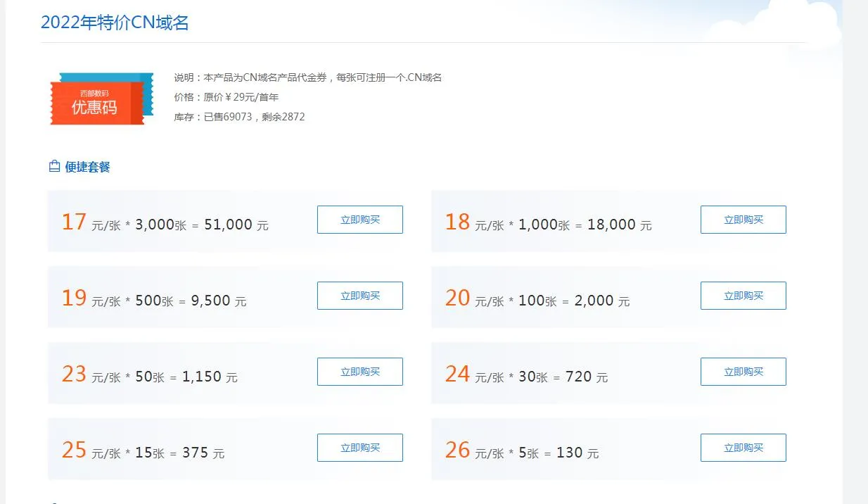
Task: Buy the 17元/张 3,000张 package
Action: point(360,220)
